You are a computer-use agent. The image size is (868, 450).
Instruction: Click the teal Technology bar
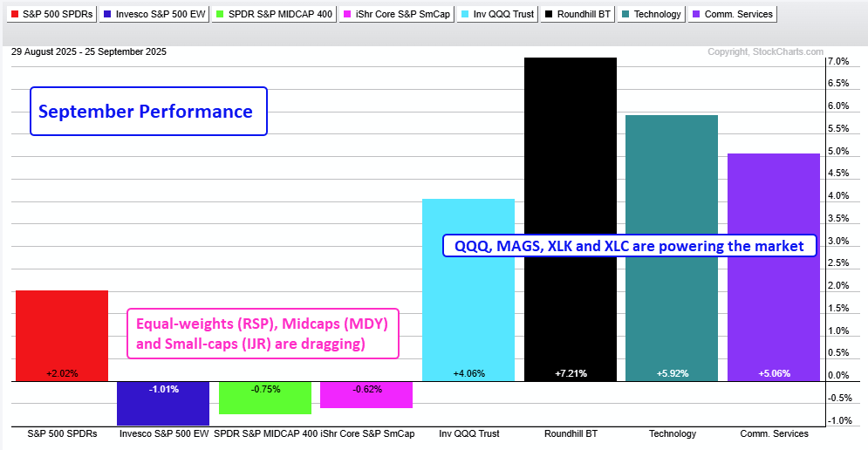pos(672,249)
